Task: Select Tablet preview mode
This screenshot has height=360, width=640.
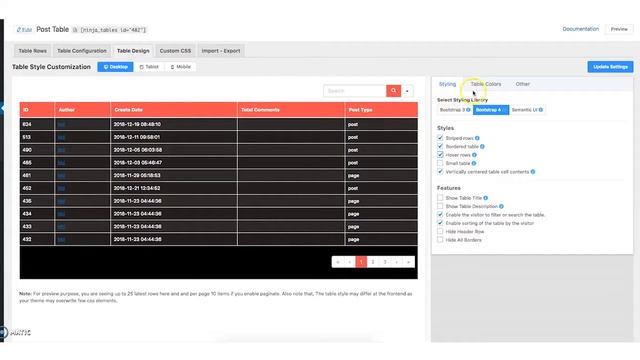Action: click(x=149, y=67)
